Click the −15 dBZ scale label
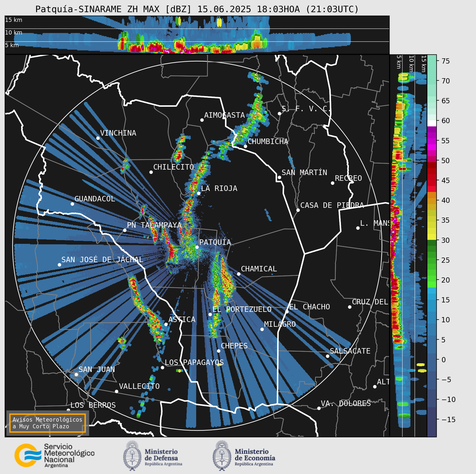The image size is (476, 474). pyautogui.click(x=448, y=420)
